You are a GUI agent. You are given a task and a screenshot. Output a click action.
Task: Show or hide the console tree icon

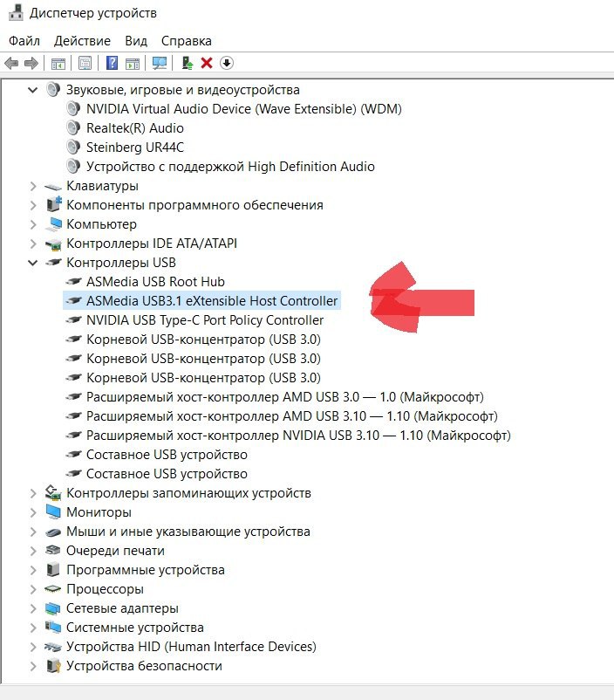point(58,64)
